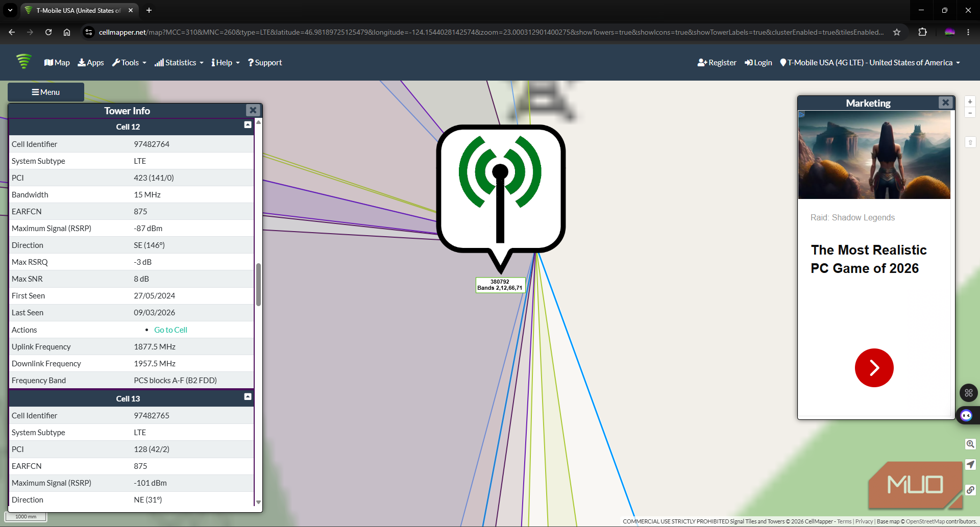Open the browser profile avatar
This screenshot has width=980, height=527.
coord(949,32)
